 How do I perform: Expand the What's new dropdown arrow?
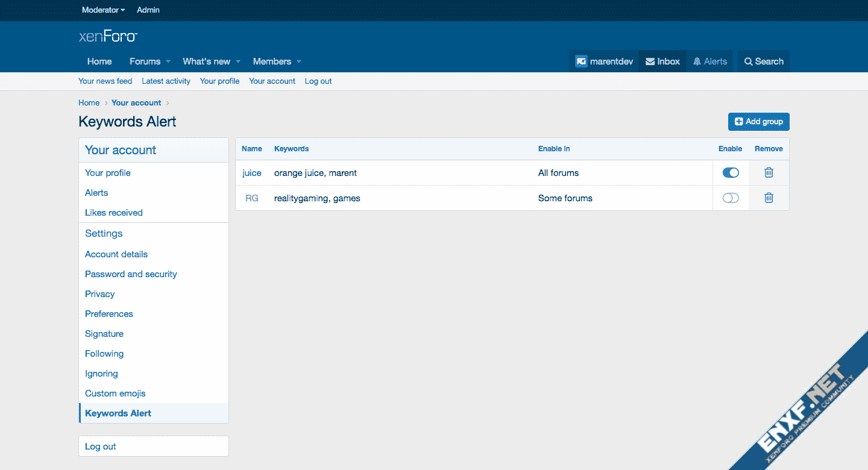point(238,61)
